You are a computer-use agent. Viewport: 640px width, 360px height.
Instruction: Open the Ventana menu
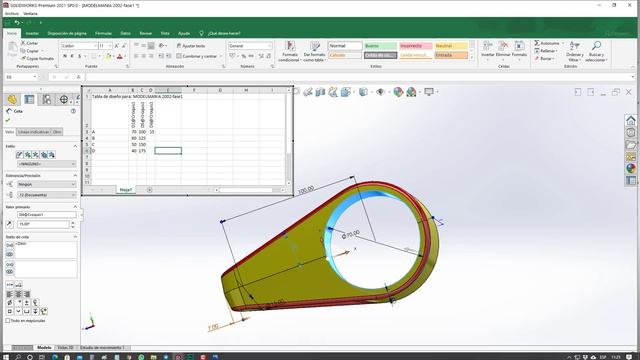[x=30, y=13]
